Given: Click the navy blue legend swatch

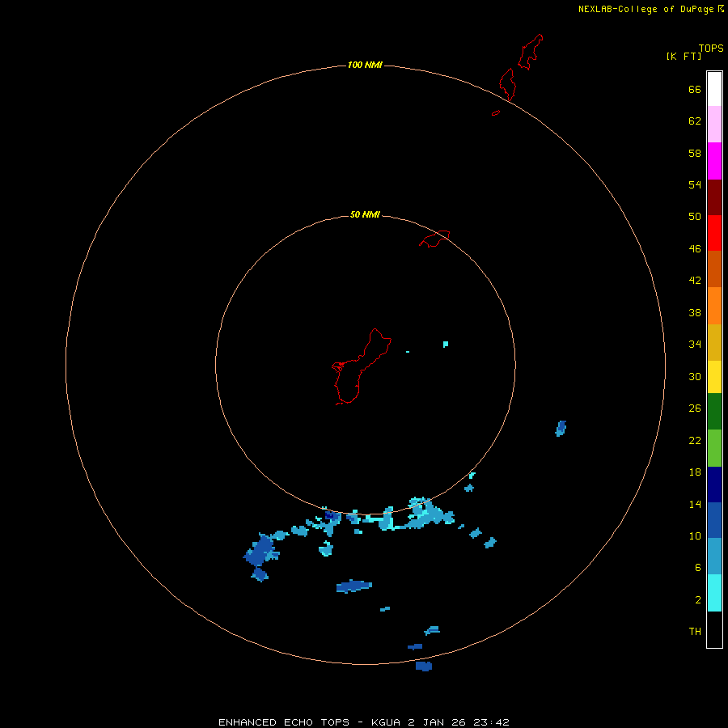Looking at the screenshot, I should tap(714, 485).
